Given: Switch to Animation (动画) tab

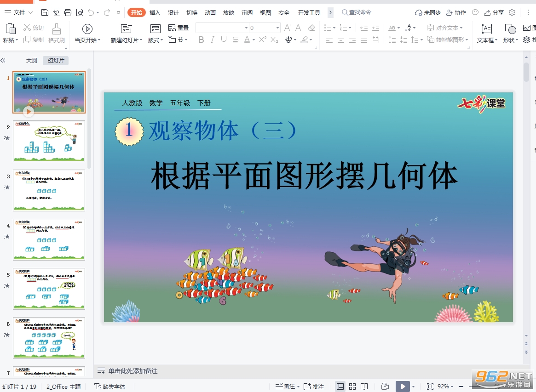Looking at the screenshot, I should pyautogui.click(x=210, y=12).
